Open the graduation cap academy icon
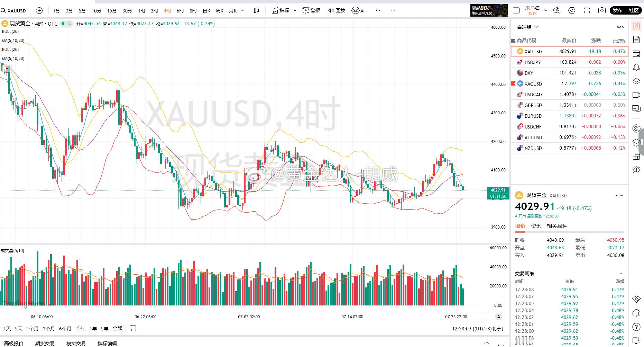The height and width of the screenshot is (347, 644). pos(636,142)
